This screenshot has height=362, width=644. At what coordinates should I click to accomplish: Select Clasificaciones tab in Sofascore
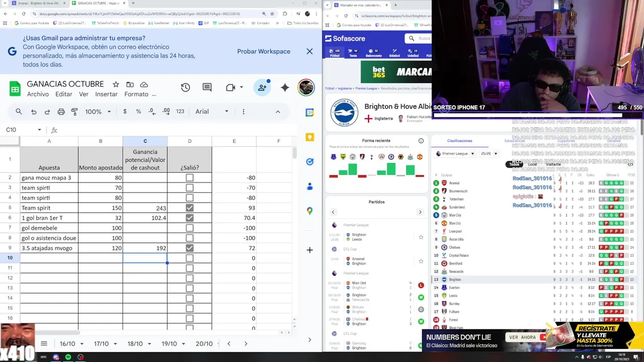coord(459,141)
